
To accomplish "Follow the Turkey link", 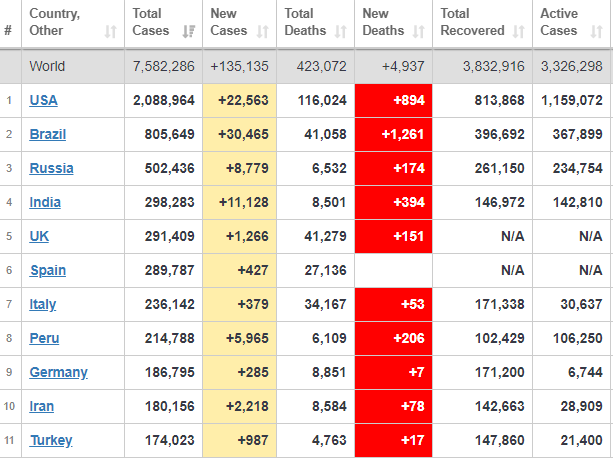I will pos(50,441).
